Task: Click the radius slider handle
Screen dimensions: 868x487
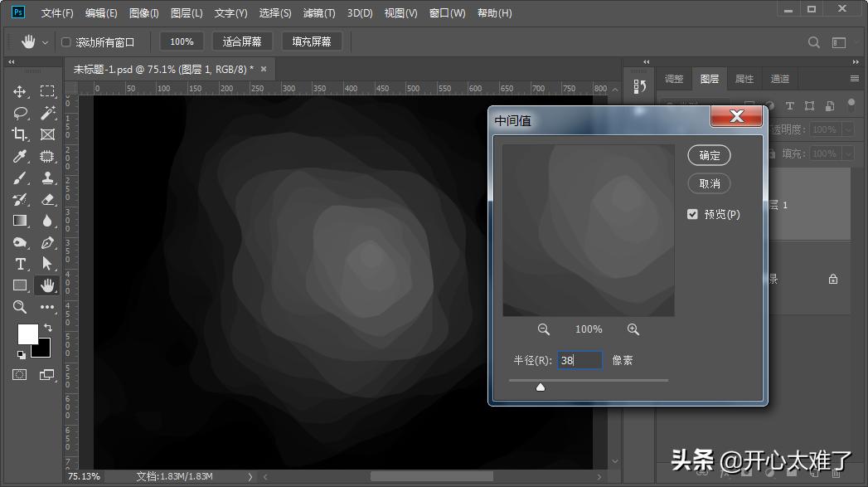Action: click(541, 387)
